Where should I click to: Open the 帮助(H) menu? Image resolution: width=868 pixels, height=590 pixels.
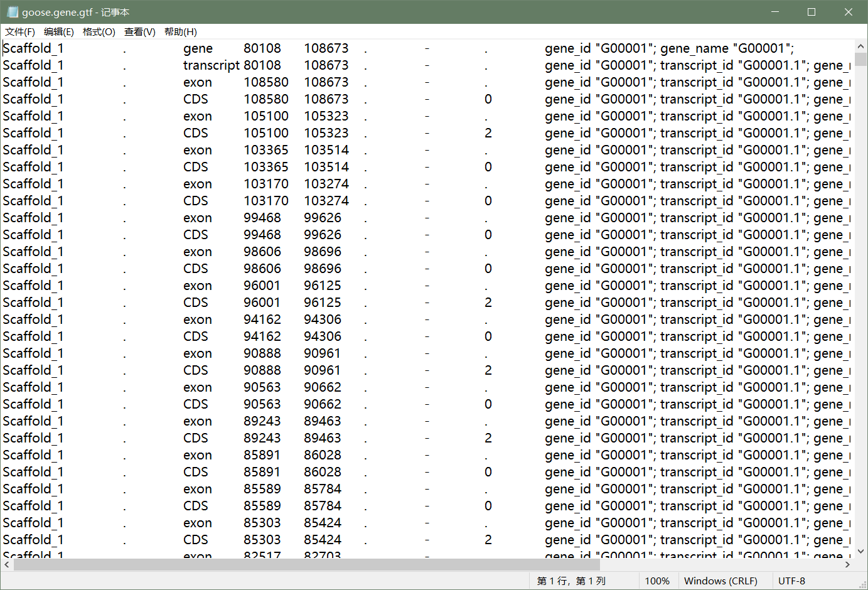tap(179, 31)
